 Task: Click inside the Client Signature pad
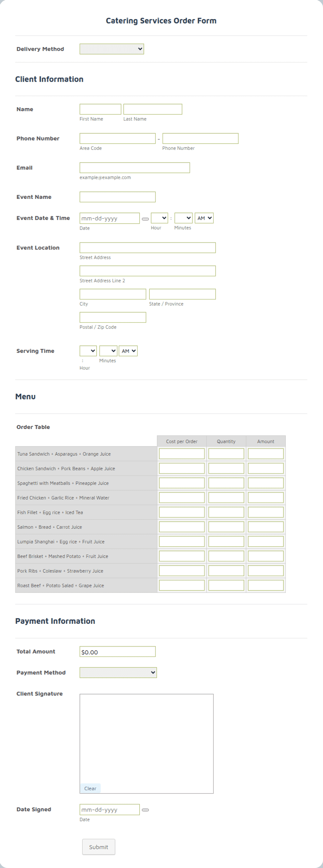[x=147, y=744]
